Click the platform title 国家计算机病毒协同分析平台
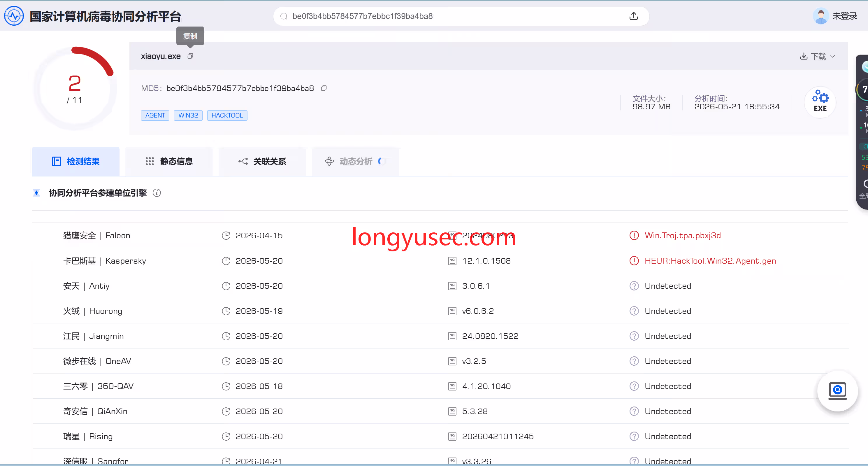The width and height of the screenshot is (868, 466). [106, 16]
